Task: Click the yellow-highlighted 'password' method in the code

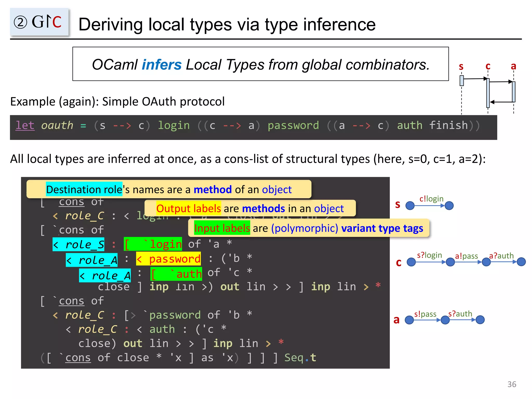Action: click(169, 259)
